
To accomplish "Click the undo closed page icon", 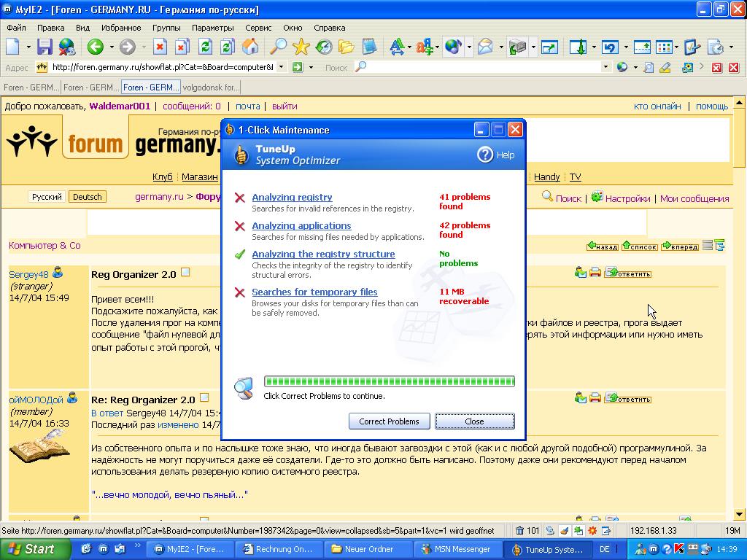I will (611, 47).
